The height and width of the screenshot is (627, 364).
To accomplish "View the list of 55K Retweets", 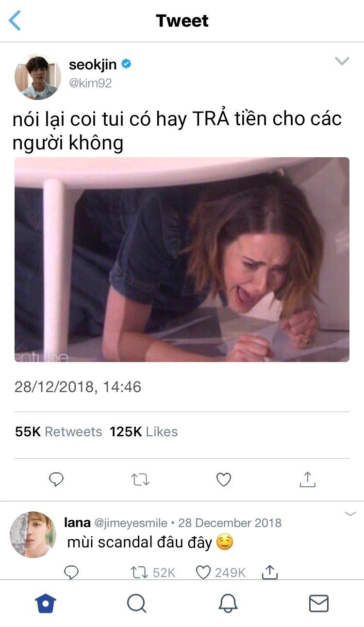I will coord(59,432).
